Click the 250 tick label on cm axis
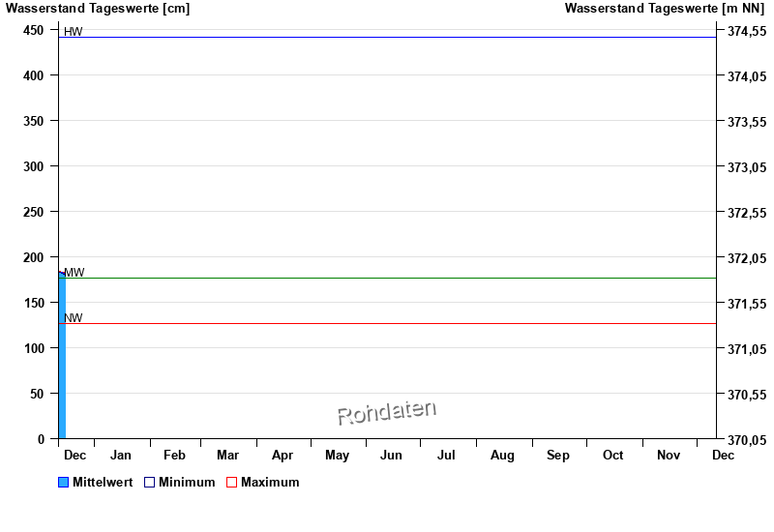This screenshot has width=774, height=532. 34,212
